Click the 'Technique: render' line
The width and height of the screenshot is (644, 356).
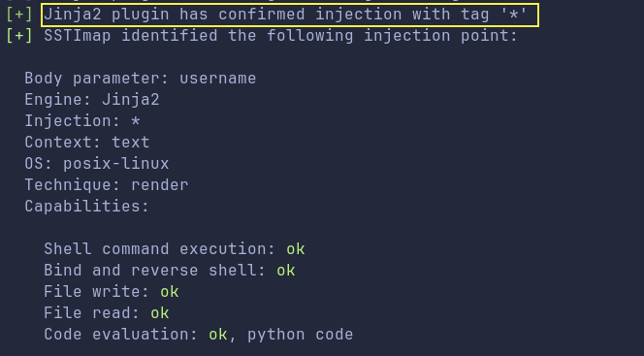[107, 184]
